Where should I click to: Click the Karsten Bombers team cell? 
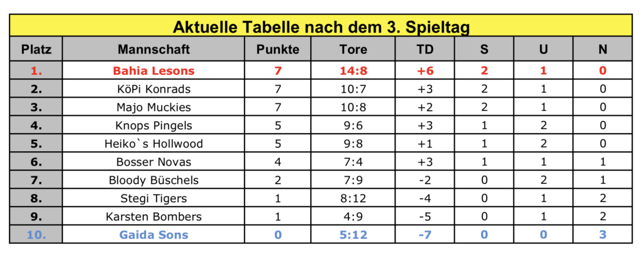point(153,217)
